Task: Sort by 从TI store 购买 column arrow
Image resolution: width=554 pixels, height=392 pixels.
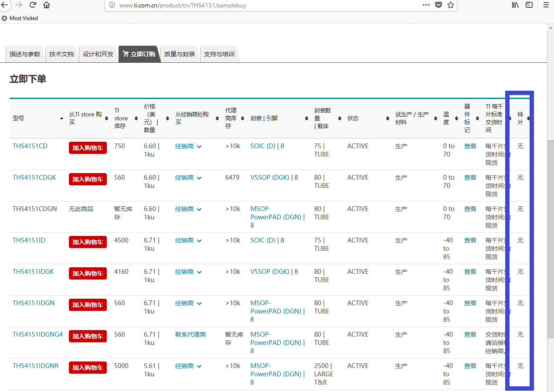Action: tap(107, 119)
